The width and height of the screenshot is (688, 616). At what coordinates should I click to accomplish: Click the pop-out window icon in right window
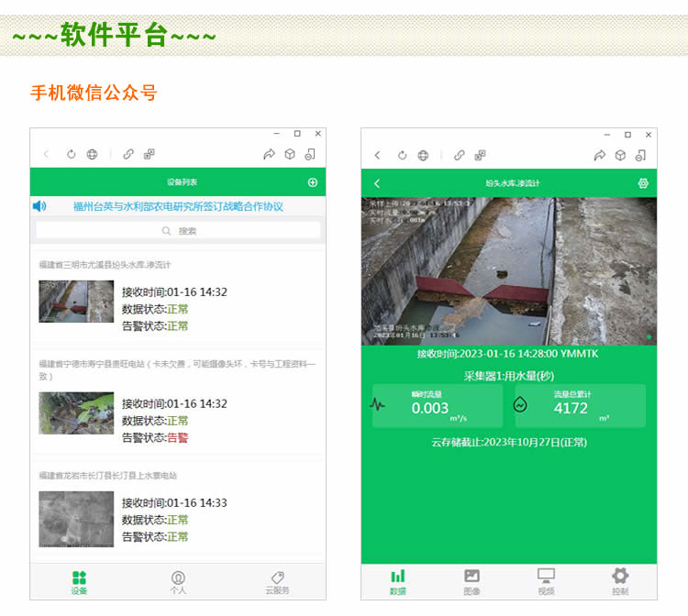(x=480, y=155)
